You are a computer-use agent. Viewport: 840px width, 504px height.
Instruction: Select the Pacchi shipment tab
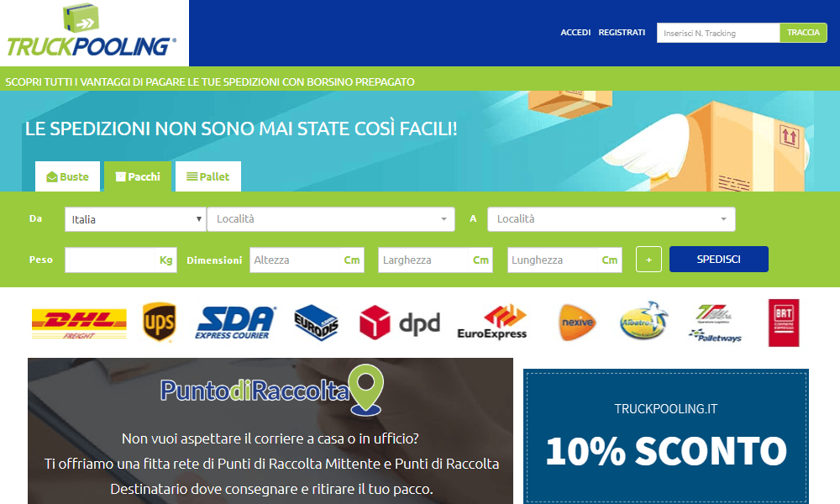138,176
